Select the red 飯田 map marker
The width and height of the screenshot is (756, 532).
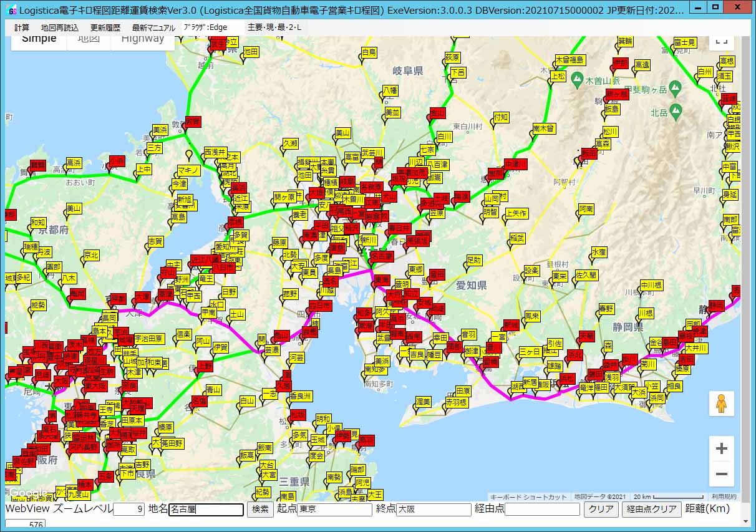tap(588, 153)
